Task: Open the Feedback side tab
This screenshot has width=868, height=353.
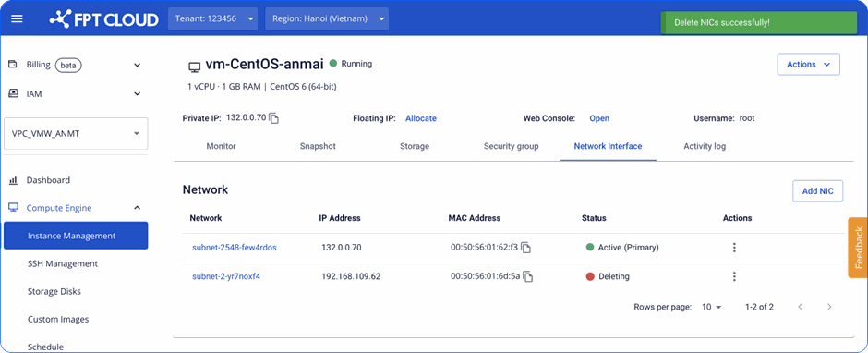Action: 859,247
